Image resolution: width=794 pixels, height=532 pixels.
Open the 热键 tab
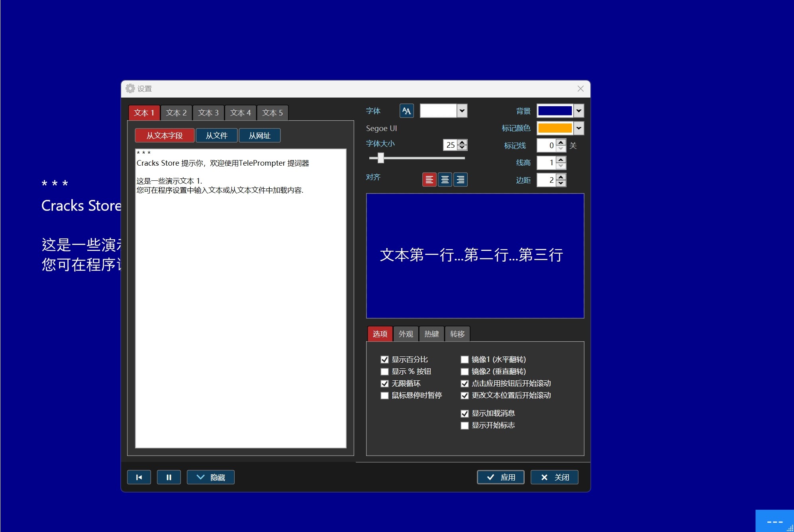click(x=431, y=334)
